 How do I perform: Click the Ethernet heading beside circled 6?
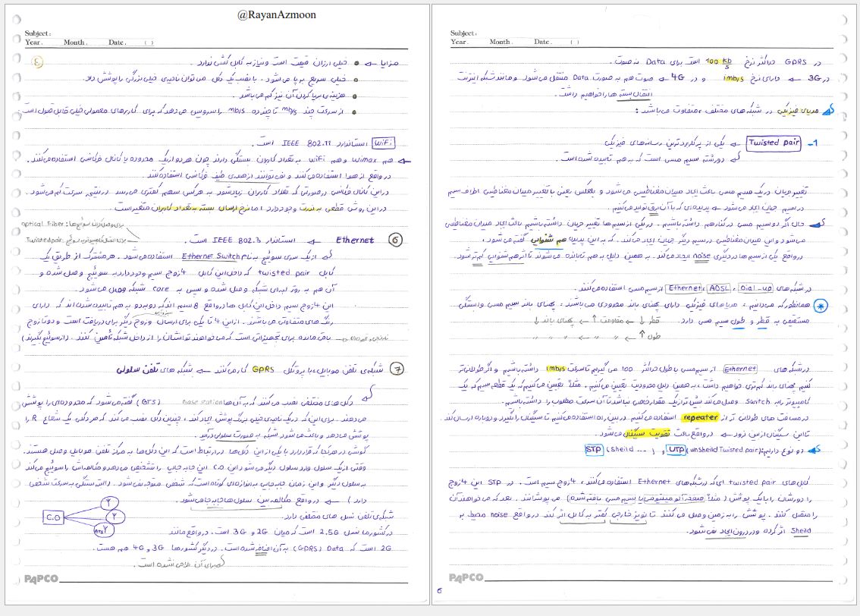click(355, 240)
